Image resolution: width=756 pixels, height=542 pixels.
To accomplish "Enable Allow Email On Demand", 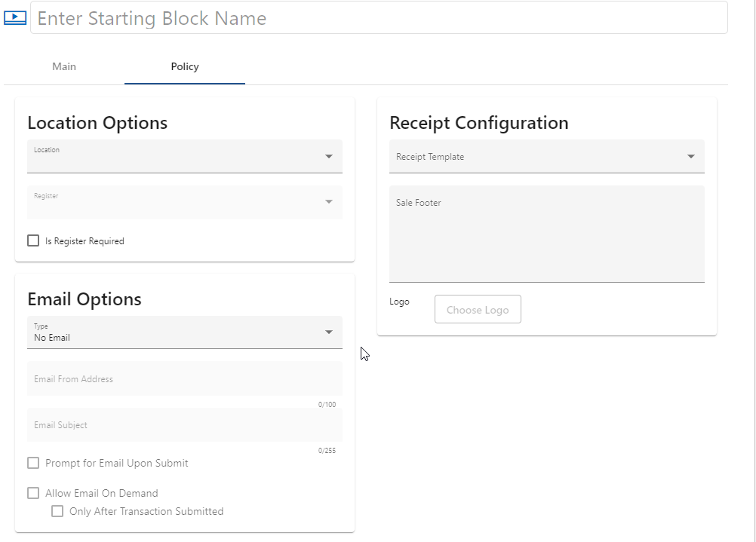I will pos(33,492).
